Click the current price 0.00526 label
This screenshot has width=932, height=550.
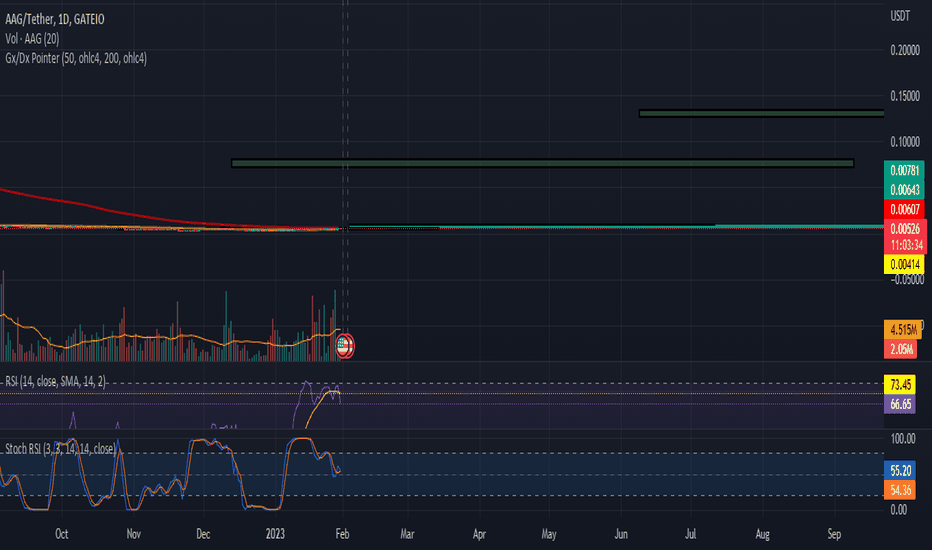pos(905,229)
